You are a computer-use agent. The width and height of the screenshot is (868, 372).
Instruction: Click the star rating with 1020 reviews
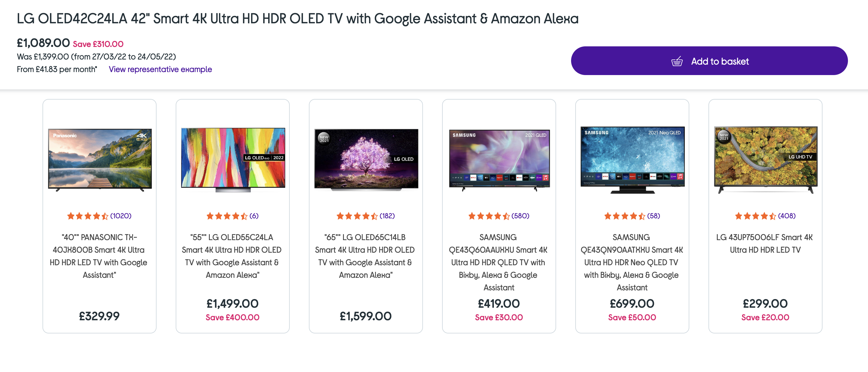99,216
